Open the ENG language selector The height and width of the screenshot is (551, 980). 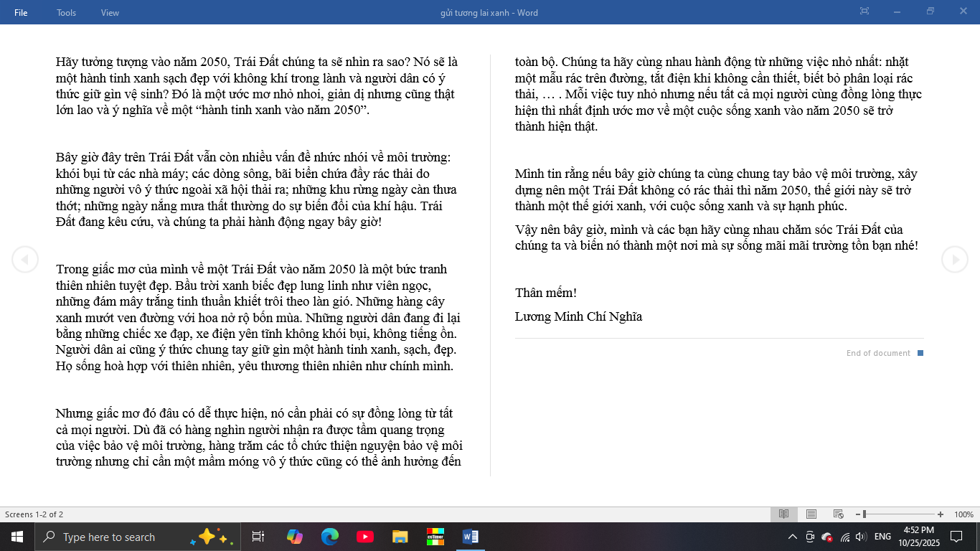(x=882, y=537)
